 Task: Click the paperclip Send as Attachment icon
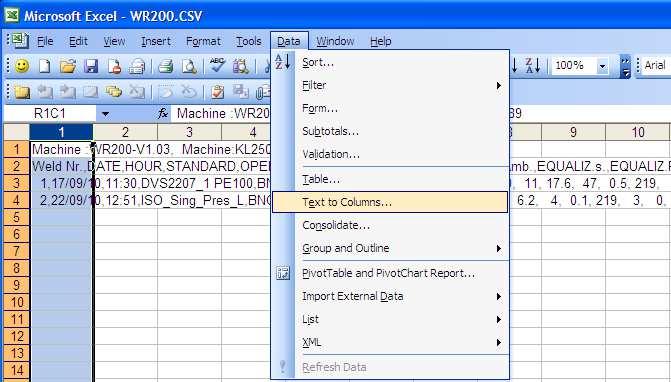point(263,92)
